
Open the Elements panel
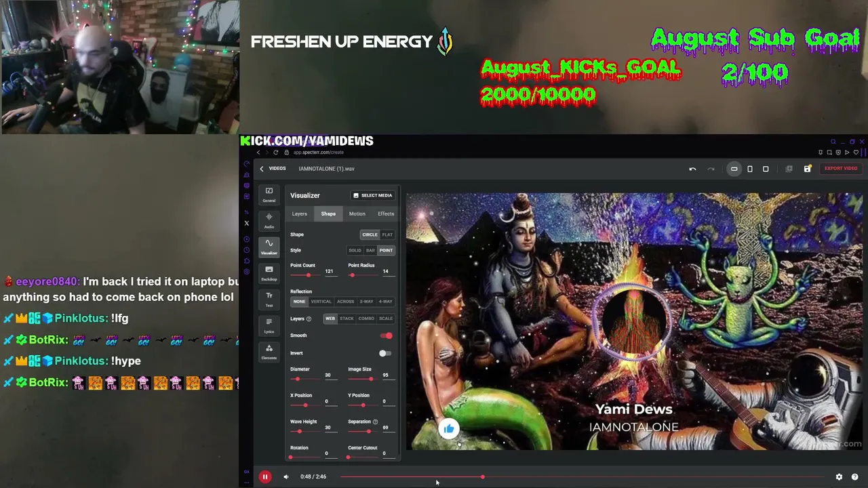click(269, 352)
